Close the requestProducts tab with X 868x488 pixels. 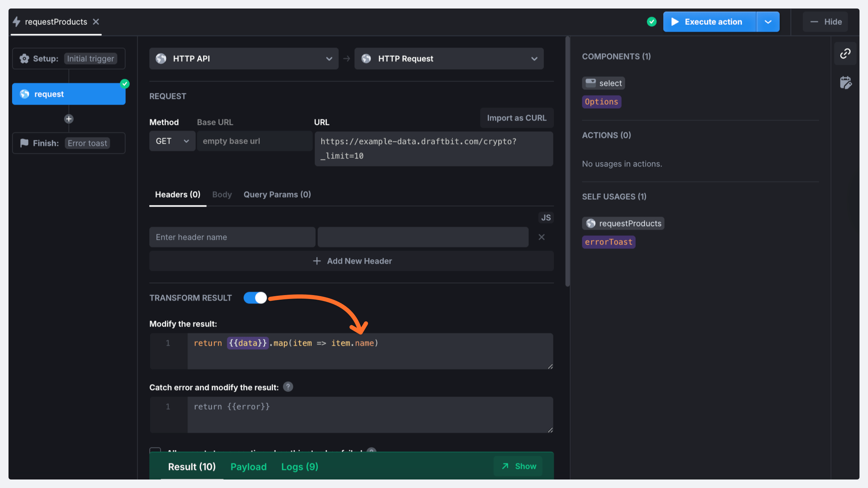coord(96,22)
